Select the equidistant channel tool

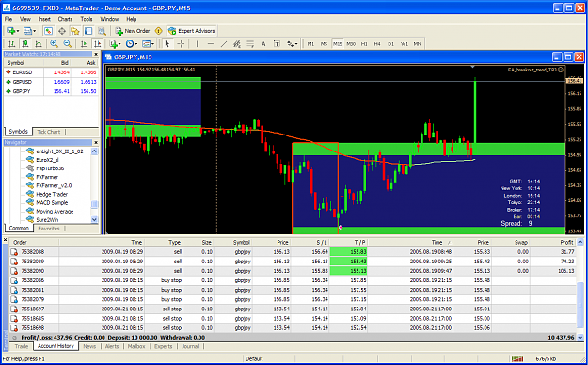(237, 44)
